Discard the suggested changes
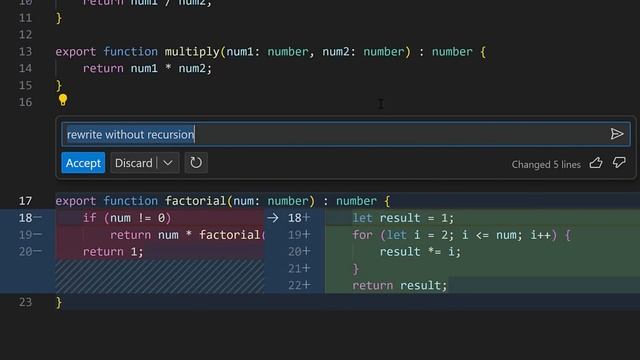This screenshot has width=640, height=360. click(x=133, y=163)
